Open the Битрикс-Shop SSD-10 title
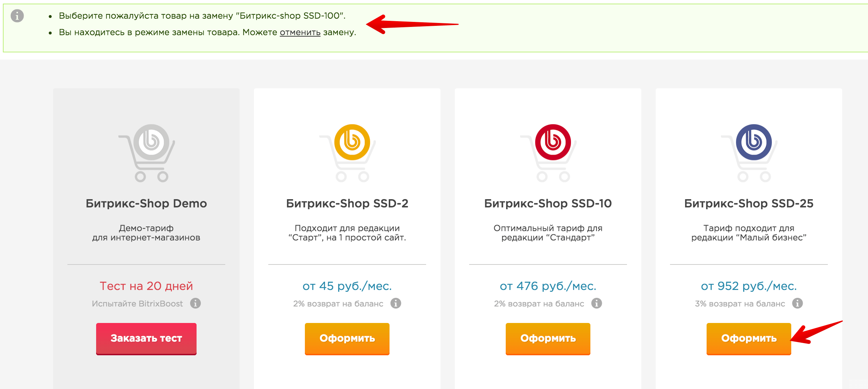 548,203
